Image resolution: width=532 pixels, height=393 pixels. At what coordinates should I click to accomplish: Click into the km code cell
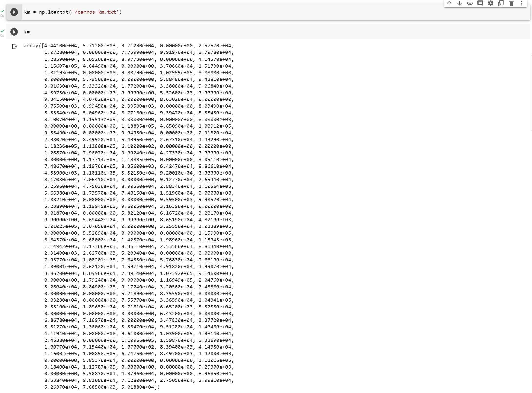pyautogui.click(x=276, y=32)
